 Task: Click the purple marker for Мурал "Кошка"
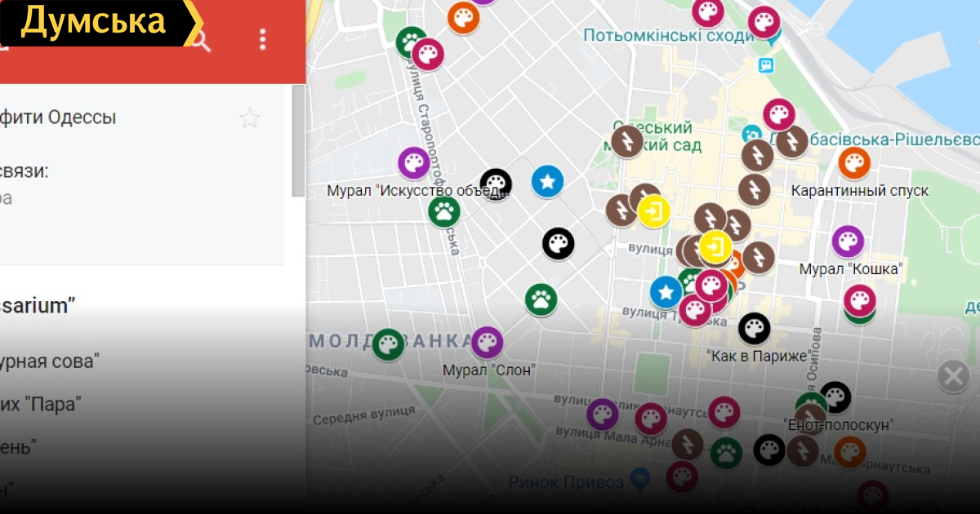tap(848, 241)
